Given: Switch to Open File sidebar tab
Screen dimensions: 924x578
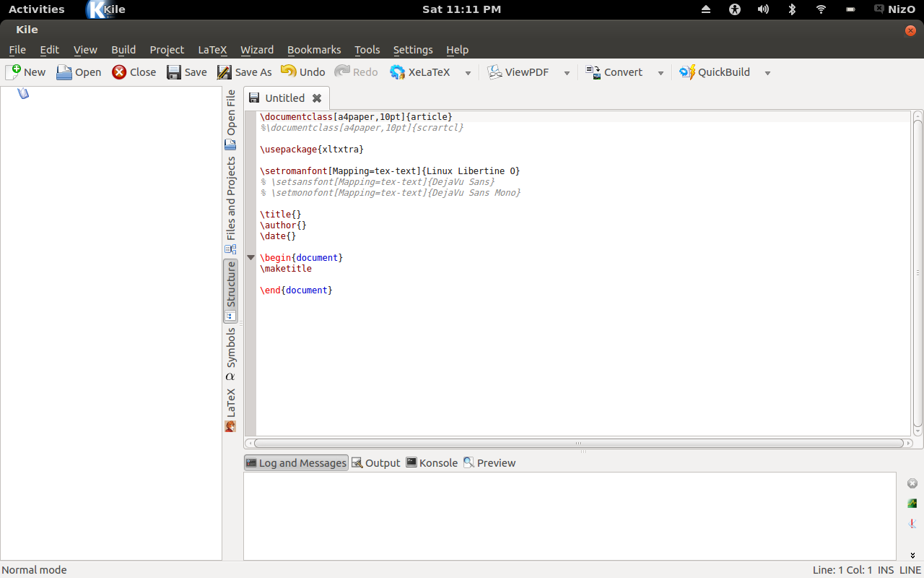Looking at the screenshot, I should (x=231, y=119).
